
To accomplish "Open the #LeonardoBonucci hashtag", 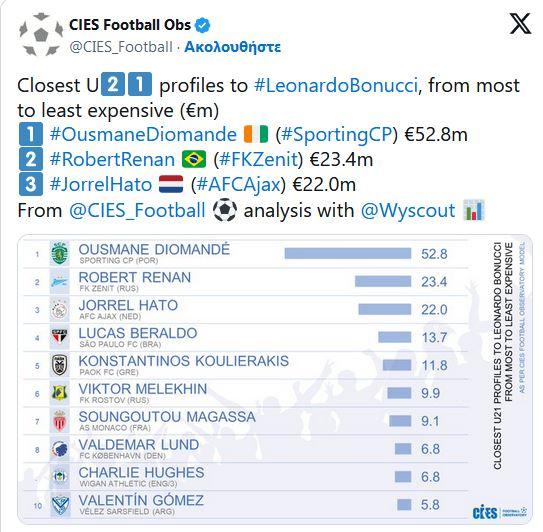I will click(336, 85).
